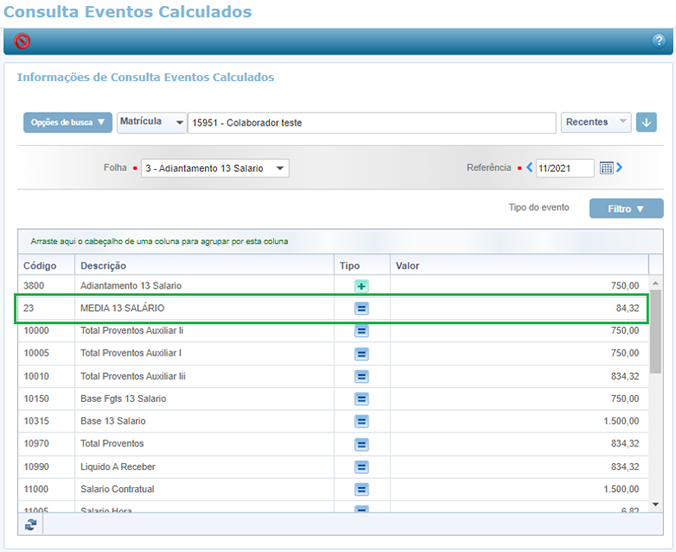The image size is (676, 552).
Task: Open the calendar picker for Referência
Action: coord(606,168)
